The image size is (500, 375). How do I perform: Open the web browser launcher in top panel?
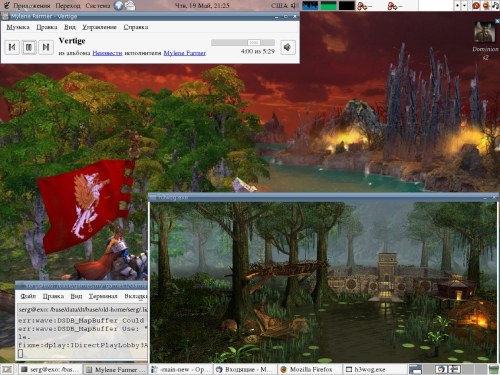click(x=119, y=5)
